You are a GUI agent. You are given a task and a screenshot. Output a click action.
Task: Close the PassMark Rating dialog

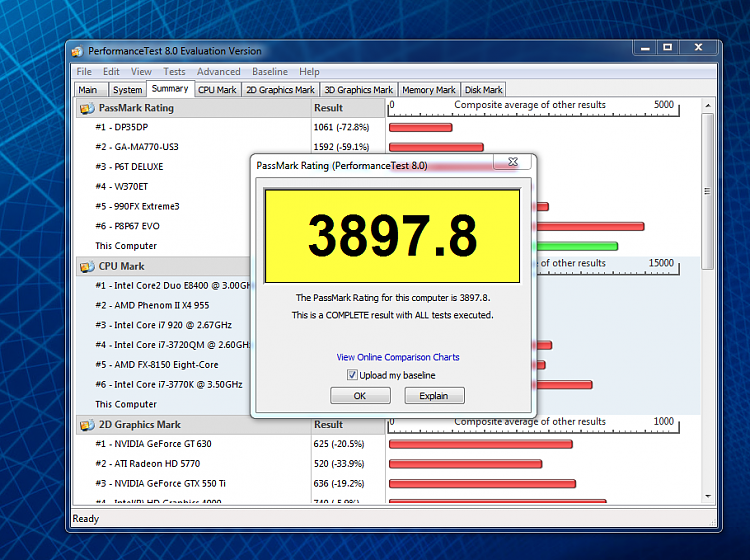pyautogui.click(x=513, y=162)
